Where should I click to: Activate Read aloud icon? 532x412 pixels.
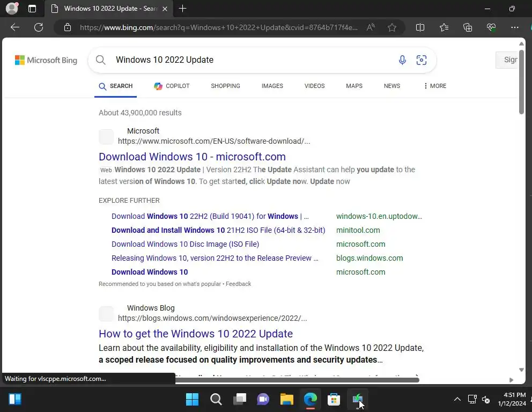(x=371, y=27)
